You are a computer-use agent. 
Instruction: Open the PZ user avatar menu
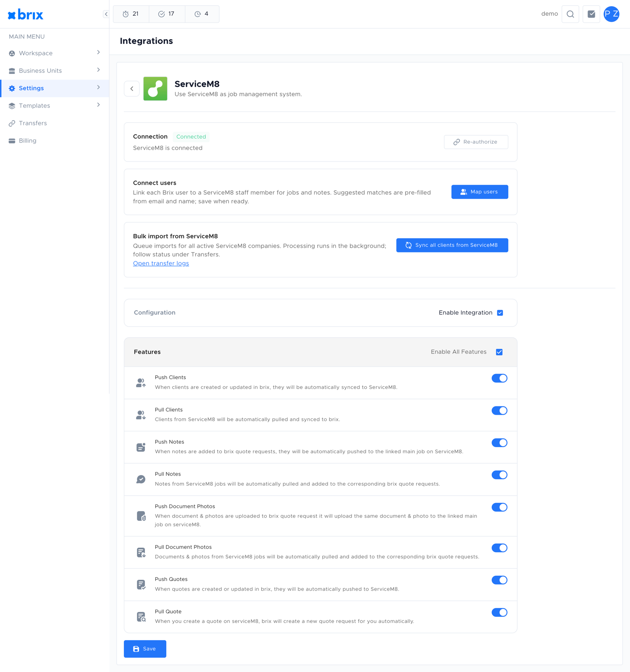click(612, 14)
